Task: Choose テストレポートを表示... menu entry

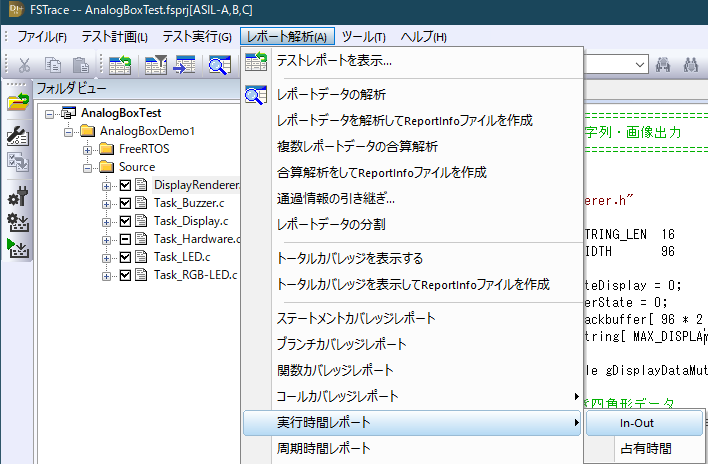Action: (x=412, y=61)
